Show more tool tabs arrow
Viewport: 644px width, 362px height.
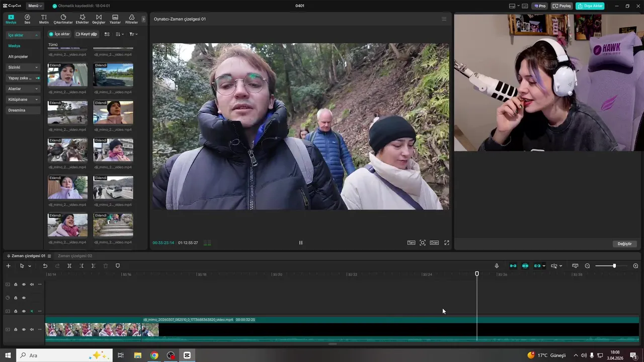[x=143, y=19]
